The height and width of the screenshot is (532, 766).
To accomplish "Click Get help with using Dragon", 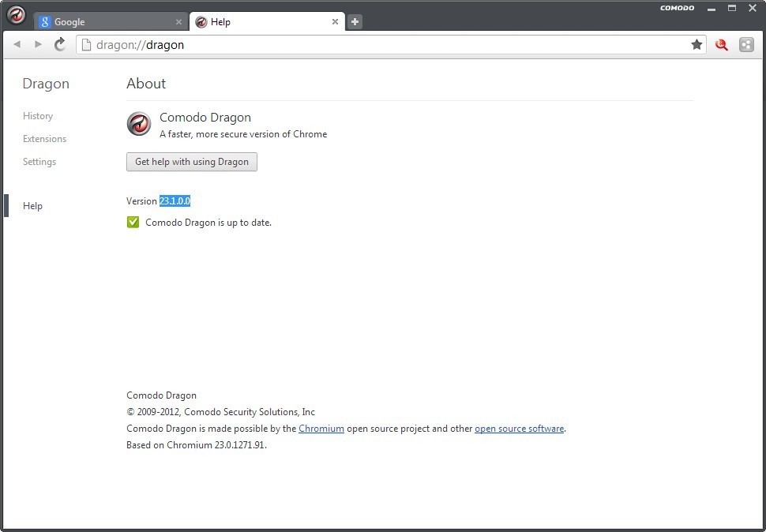I will click(191, 162).
